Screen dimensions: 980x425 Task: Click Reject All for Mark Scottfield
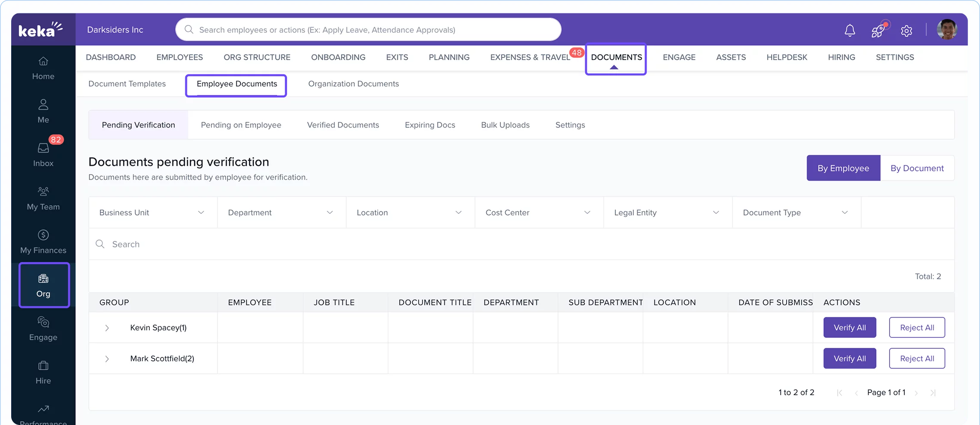click(917, 359)
